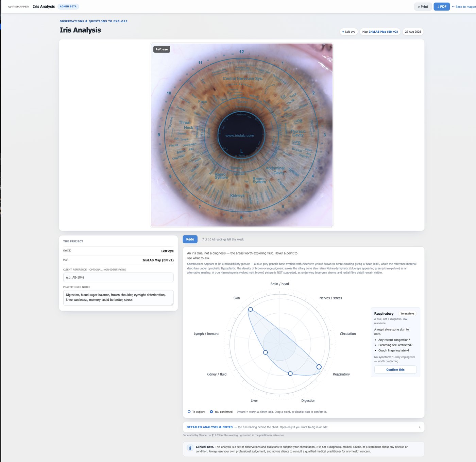This screenshot has height=462, width=476.
Task: Click the Circulation axis label
Action: tap(348, 334)
